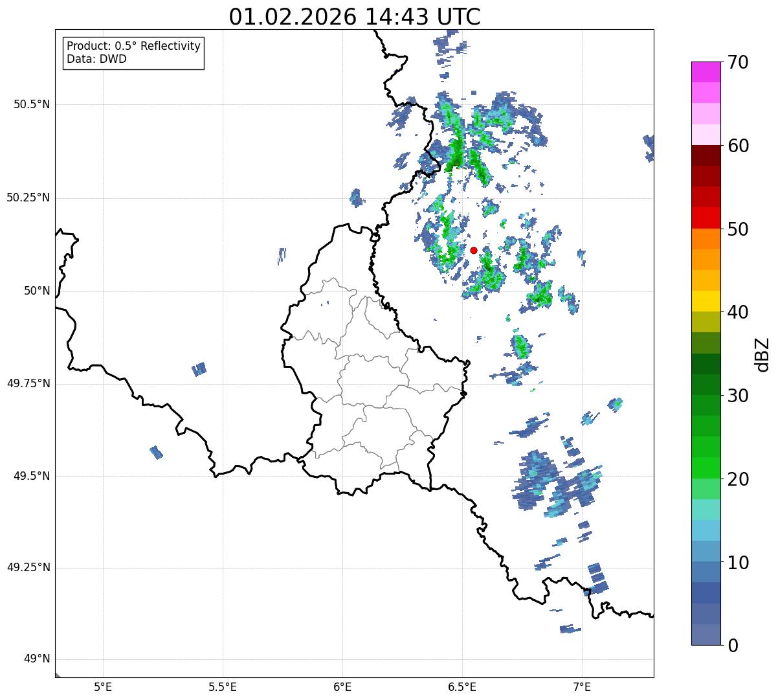Click the "50.5°N" latitude label

31,104
